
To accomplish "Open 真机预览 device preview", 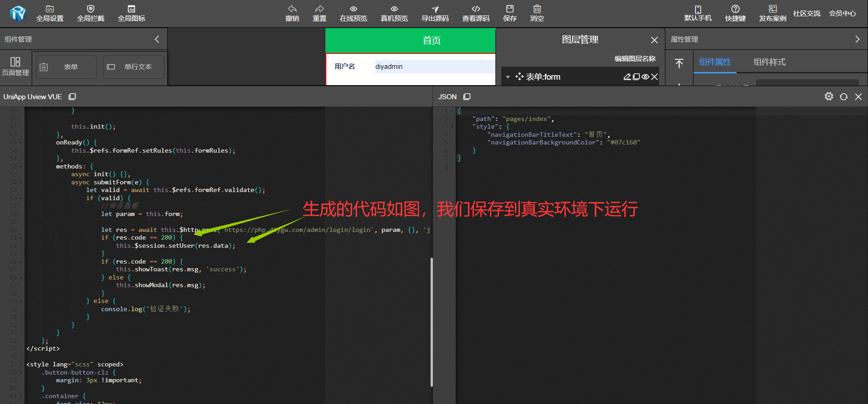I will (x=394, y=14).
